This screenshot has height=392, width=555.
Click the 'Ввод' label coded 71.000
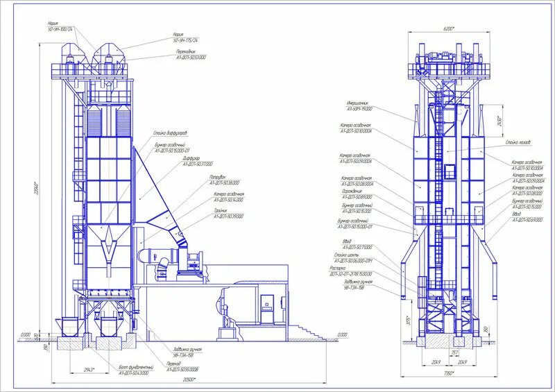click(357, 244)
